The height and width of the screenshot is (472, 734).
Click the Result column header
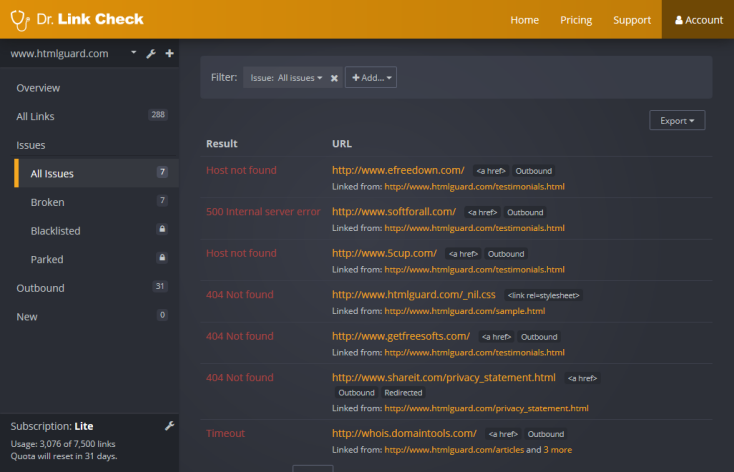coord(221,144)
